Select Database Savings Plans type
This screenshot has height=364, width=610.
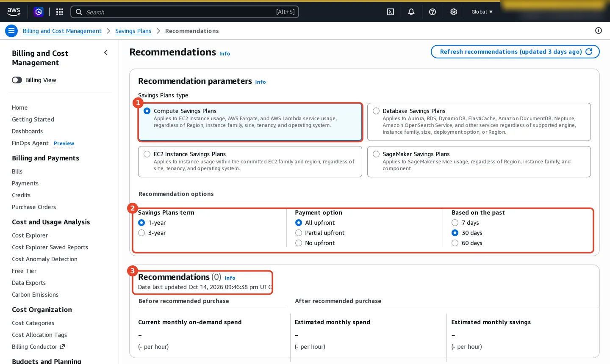tap(376, 111)
